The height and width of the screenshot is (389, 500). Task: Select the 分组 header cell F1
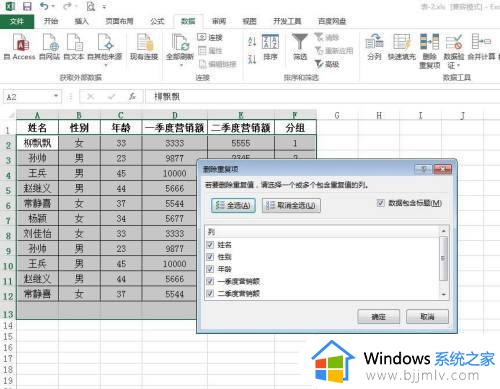click(295, 128)
